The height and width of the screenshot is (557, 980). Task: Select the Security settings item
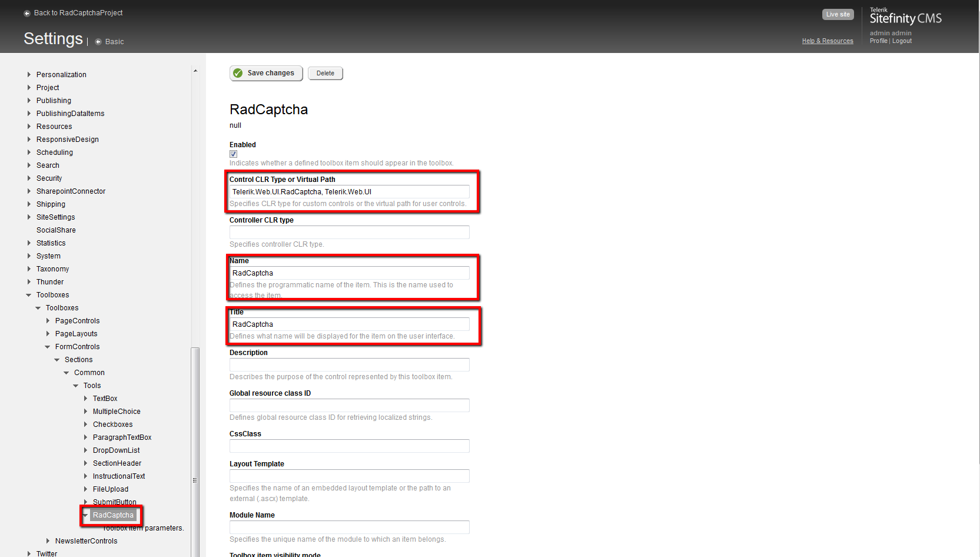pyautogui.click(x=49, y=178)
